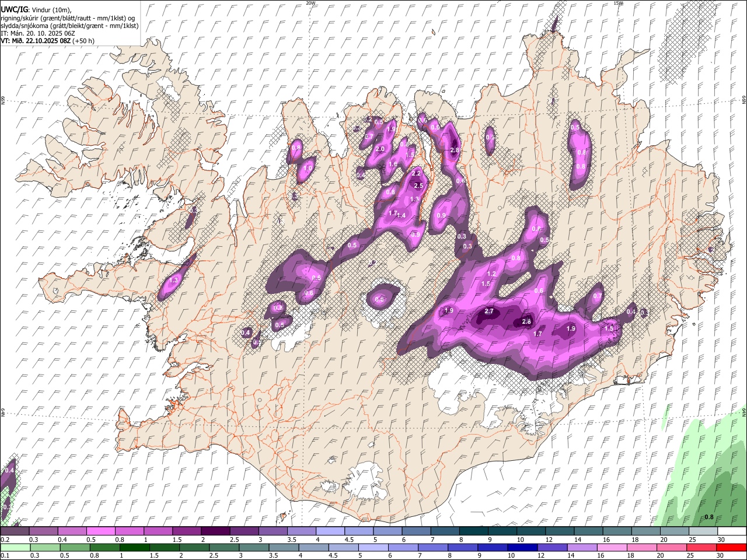
Task: Click the red swatch labeled 25 in the bottom legend
Action: pos(702,547)
